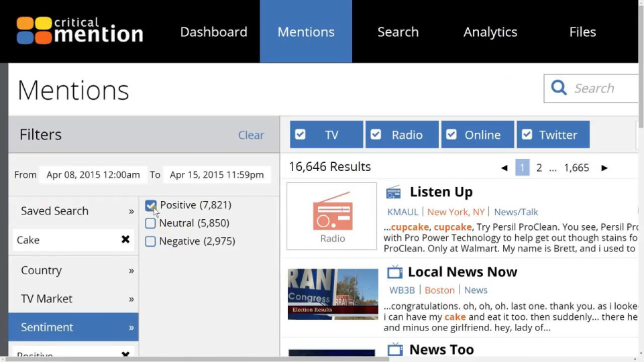This screenshot has width=644, height=362.
Task: Remove the Positive sentiment filter tag
Action: click(x=125, y=354)
